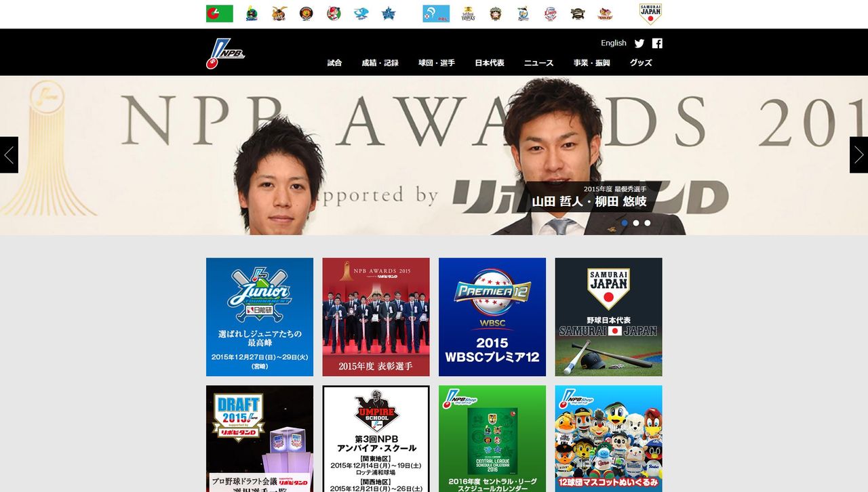Open the DeNA BayStars star logo
868x492 pixels.
tap(388, 14)
